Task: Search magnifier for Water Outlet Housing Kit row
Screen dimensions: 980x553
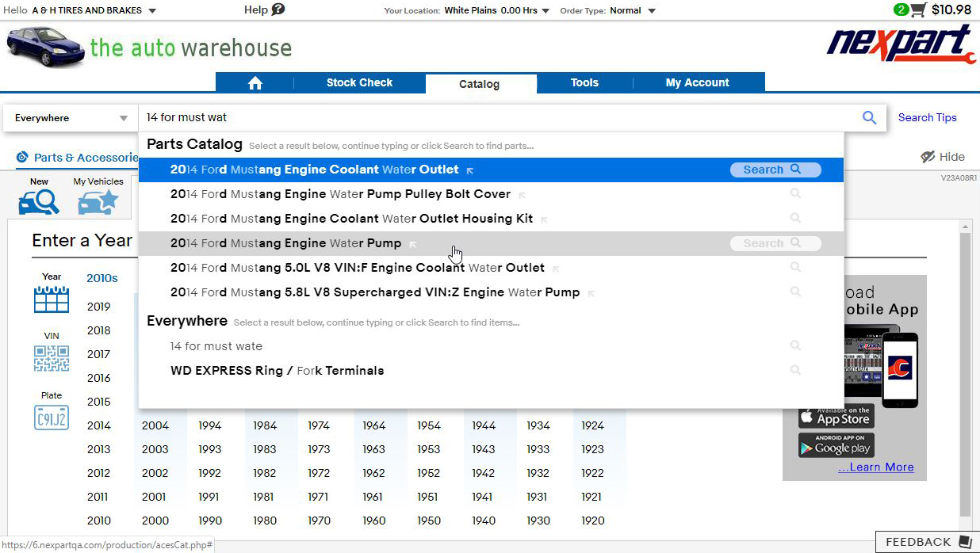Action: pos(795,219)
